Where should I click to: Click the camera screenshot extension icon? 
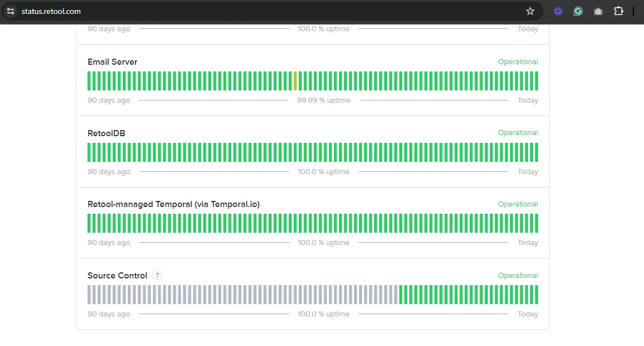click(598, 12)
